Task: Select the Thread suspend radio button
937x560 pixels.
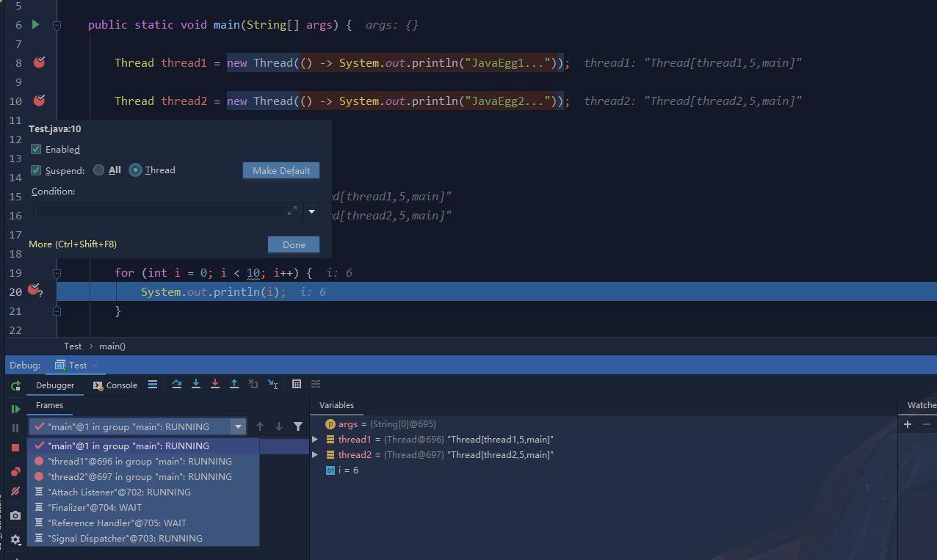Action: tap(135, 170)
